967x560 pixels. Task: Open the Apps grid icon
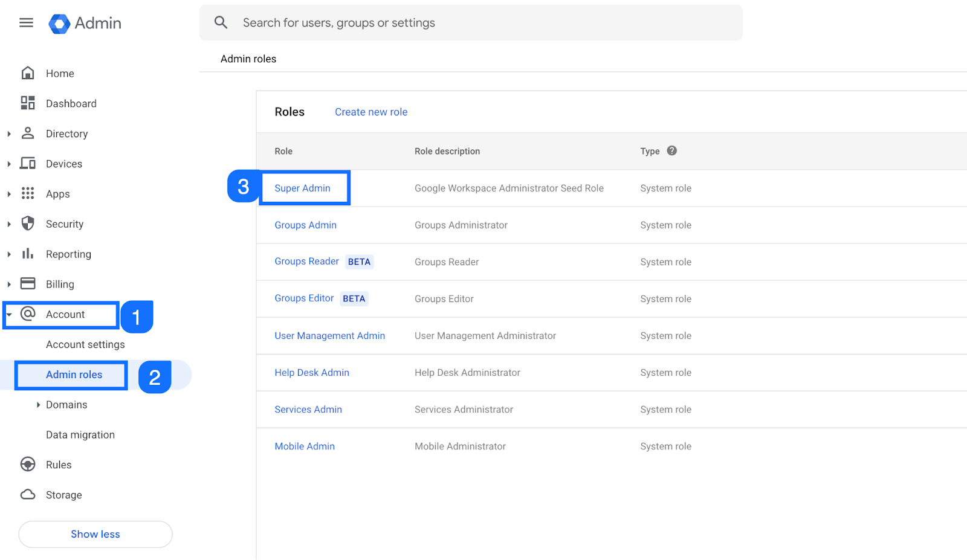pyautogui.click(x=28, y=193)
